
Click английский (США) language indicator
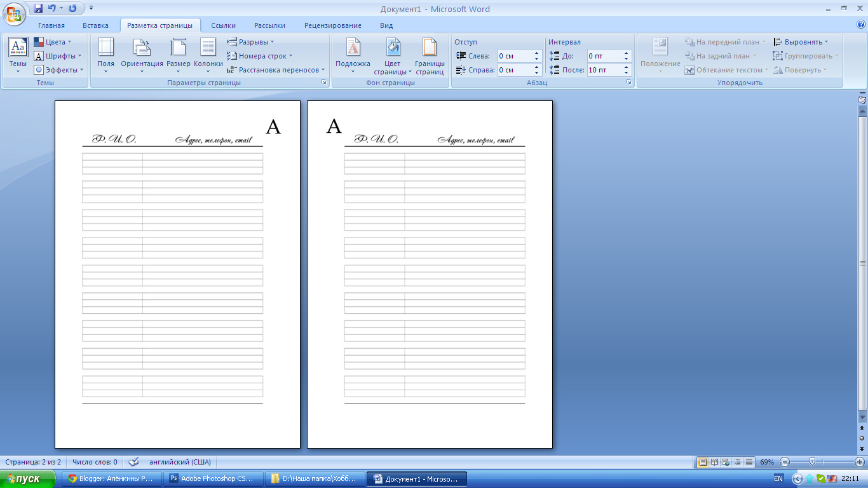pyautogui.click(x=180, y=462)
